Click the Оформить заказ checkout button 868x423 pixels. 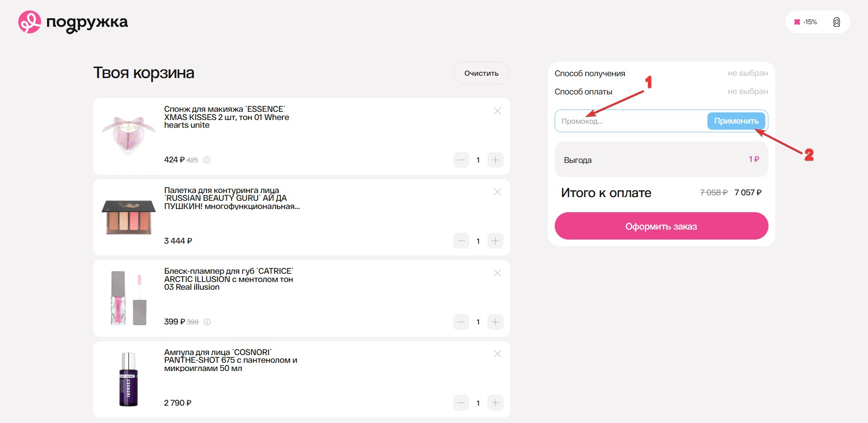coord(661,226)
